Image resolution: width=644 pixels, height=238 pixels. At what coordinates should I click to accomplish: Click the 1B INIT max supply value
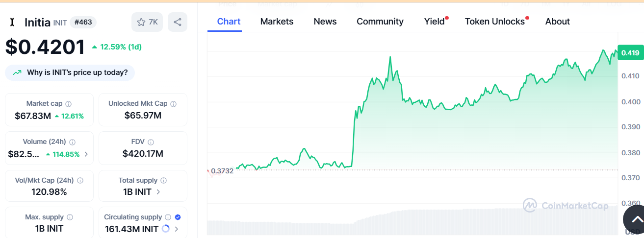click(49, 228)
